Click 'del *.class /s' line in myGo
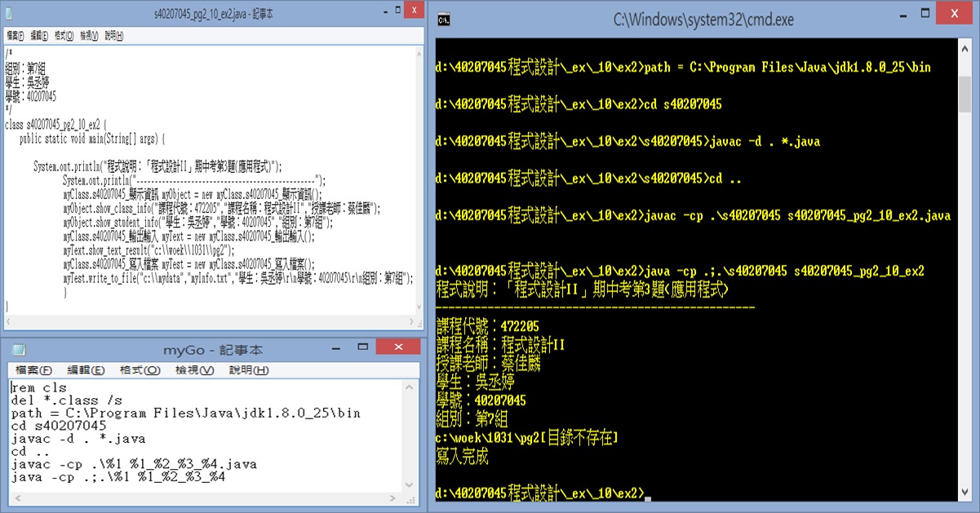The width and height of the screenshot is (980, 513). pyautogui.click(x=66, y=400)
